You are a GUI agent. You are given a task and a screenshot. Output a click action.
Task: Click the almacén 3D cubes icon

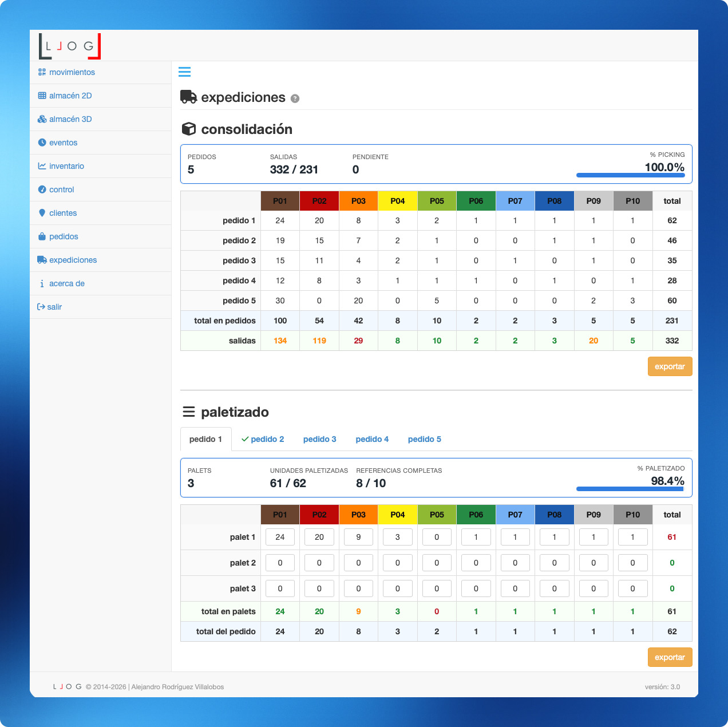pos(42,119)
